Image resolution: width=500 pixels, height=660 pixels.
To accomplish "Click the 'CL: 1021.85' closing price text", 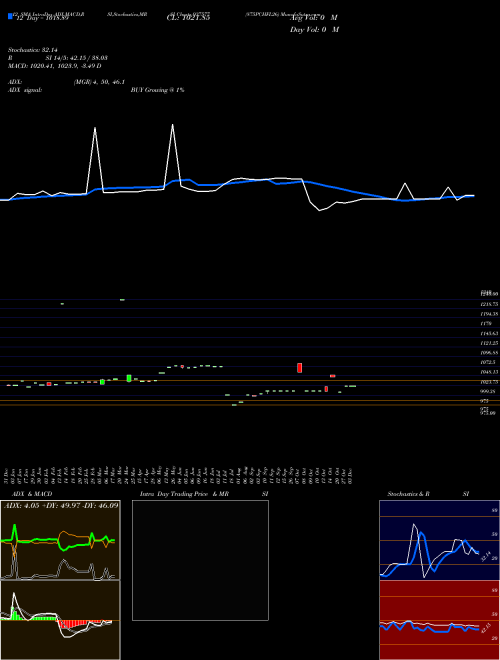I will [x=189, y=18].
